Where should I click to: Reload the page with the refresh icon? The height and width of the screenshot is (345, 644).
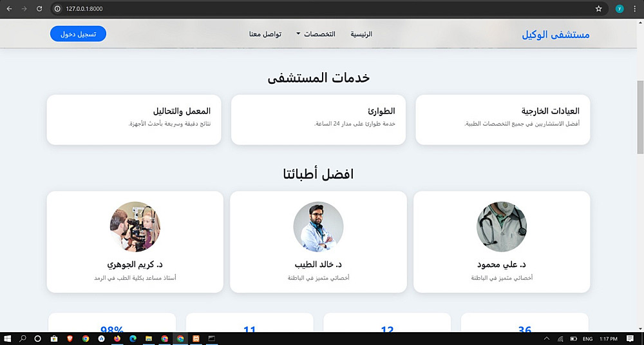tap(39, 8)
